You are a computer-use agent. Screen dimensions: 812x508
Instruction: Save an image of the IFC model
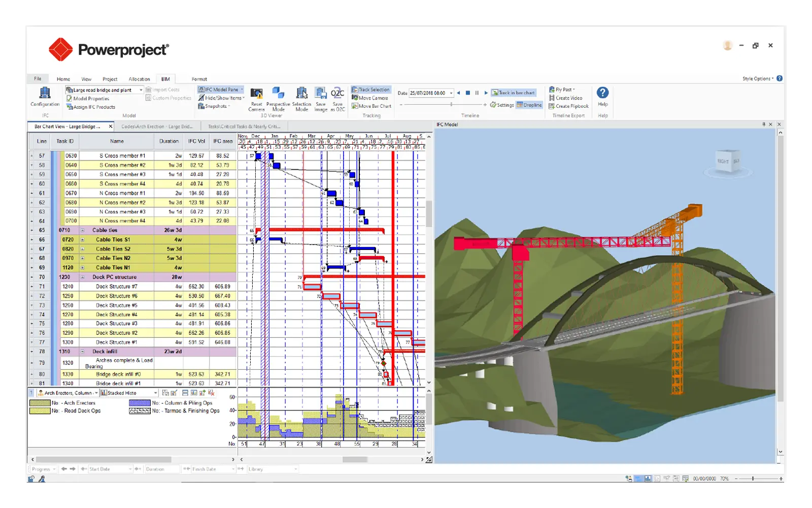click(x=321, y=99)
